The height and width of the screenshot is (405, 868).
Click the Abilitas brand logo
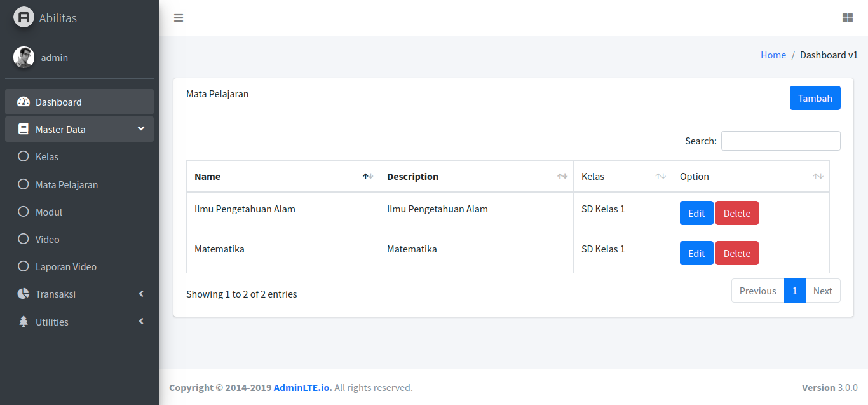pyautogui.click(x=24, y=17)
